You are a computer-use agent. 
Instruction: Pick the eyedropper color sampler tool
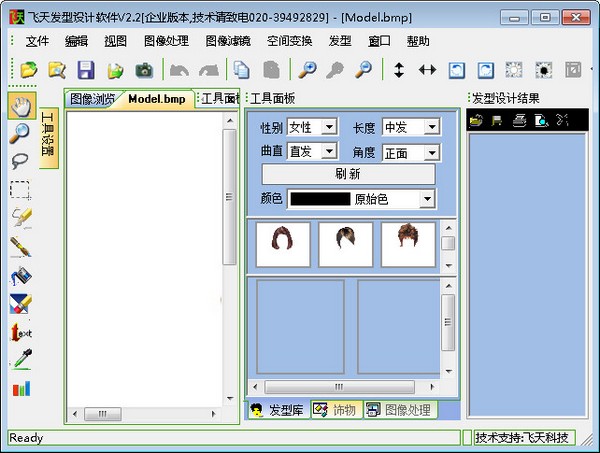pyautogui.click(x=20, y=360)
